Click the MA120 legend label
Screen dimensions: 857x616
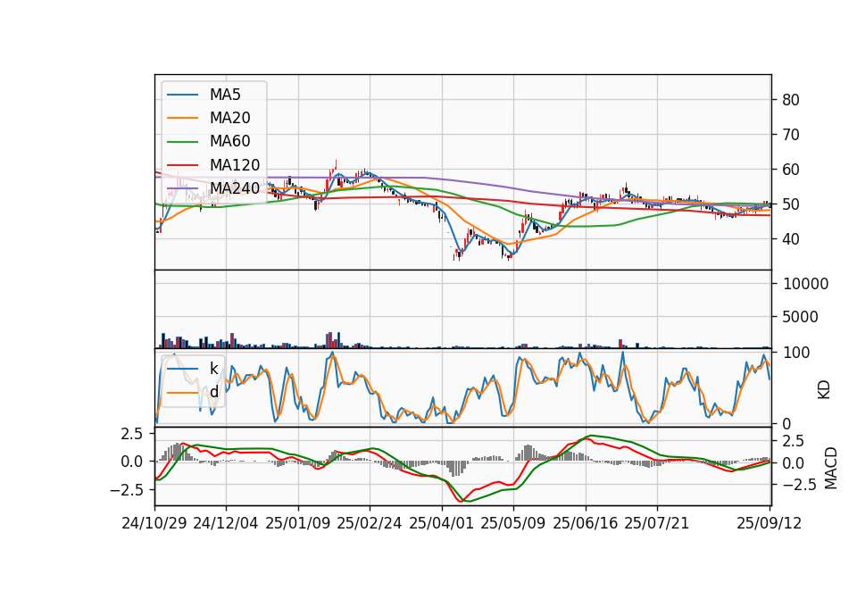235,164
